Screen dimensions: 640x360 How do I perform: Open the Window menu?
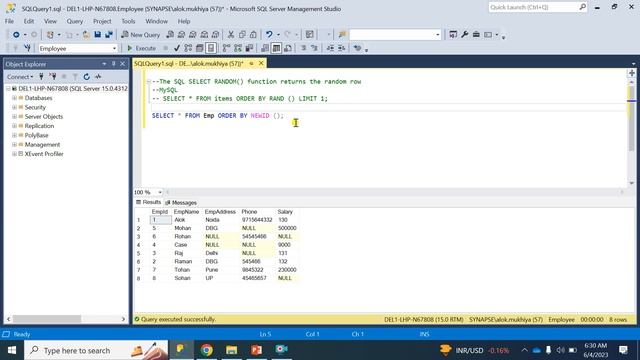156,21
